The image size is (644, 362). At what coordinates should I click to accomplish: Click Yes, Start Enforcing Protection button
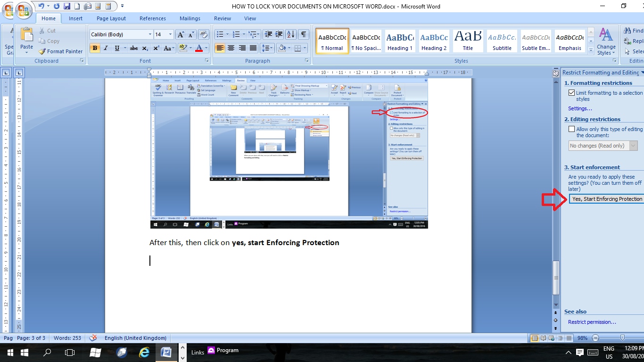coord(607,199)
